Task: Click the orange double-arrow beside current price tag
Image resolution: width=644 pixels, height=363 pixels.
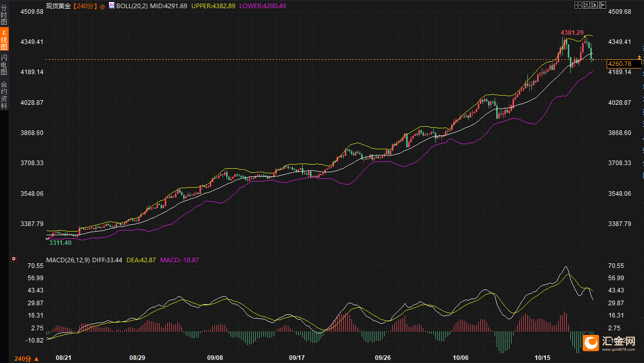Action: pyautogui.click(x=638, y=56)
